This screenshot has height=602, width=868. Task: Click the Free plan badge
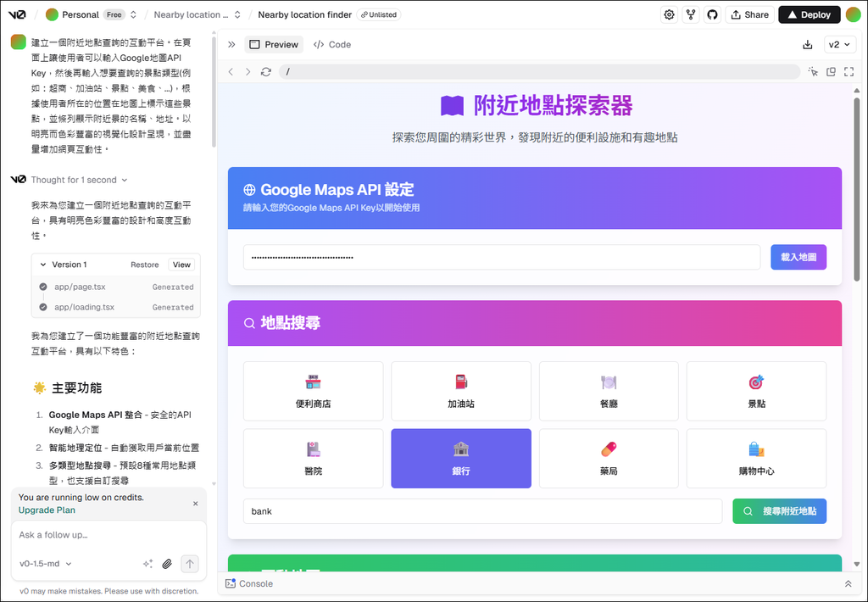(x=114, y=14)
